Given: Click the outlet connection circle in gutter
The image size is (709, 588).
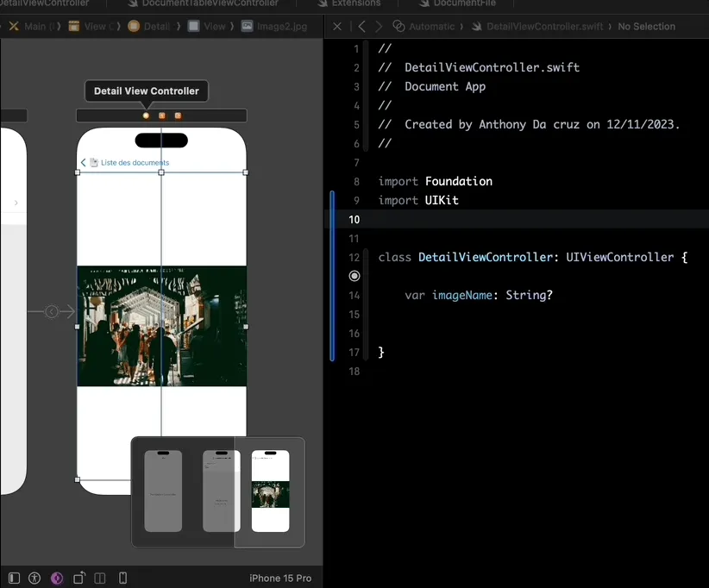Looking at the screenshot, I should (x=354, y=276).
